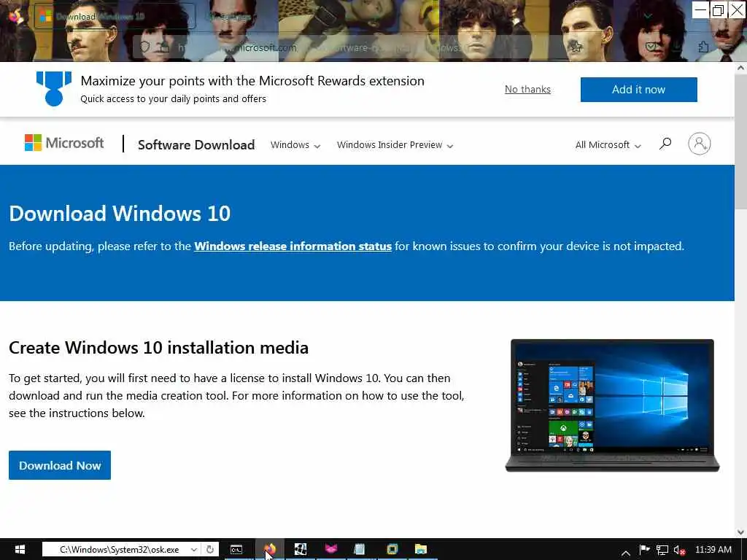Image resolution: width=747 pixels, height=560 pixels.
Task: Open the Software Download home link
Action: tap(196, 145)
